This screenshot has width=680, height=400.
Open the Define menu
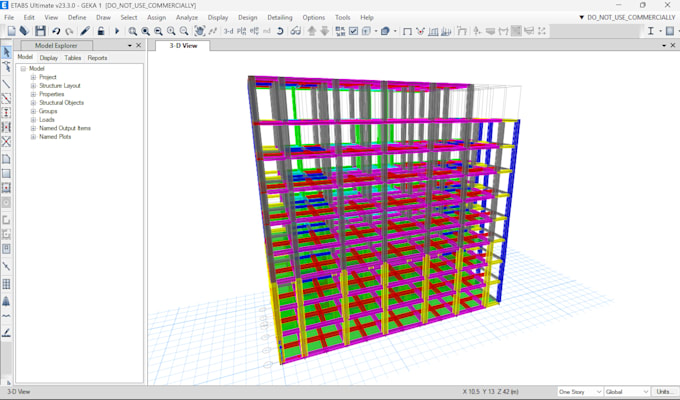(77, 17)
